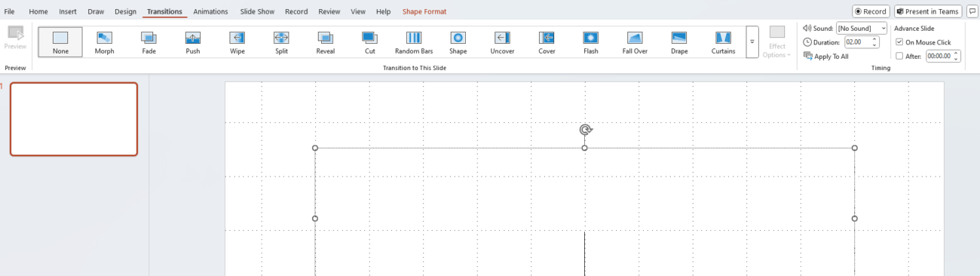This screenshot has height=276, width=980.
Task: Open the Shape Format tab
Action: click(424, 11)
